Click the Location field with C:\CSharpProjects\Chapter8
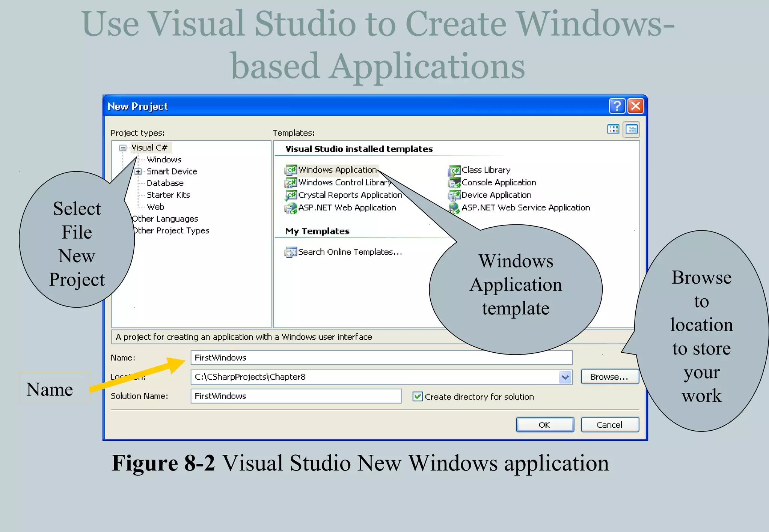Screen dimensions: 769x532 point(381,377)
